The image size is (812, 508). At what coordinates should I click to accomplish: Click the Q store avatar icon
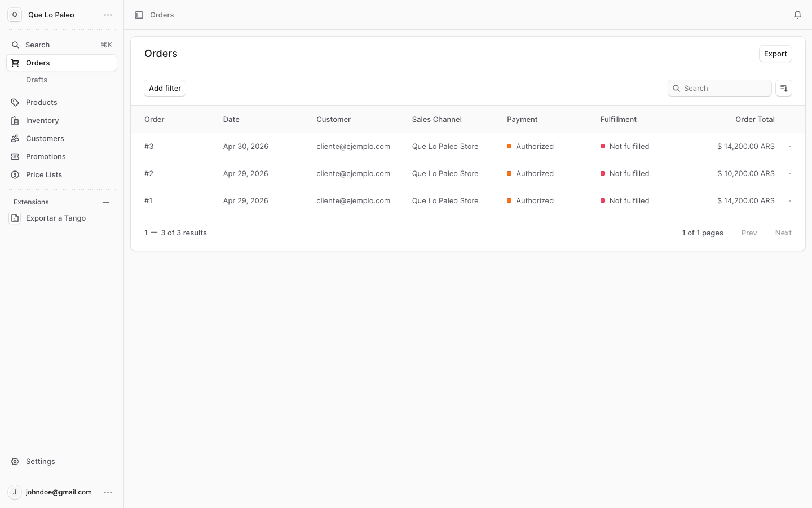[x=15, y=15]
